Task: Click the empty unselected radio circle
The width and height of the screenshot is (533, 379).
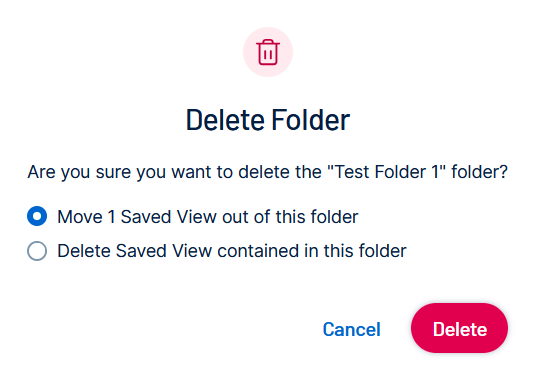Action: tap(37, 251)
